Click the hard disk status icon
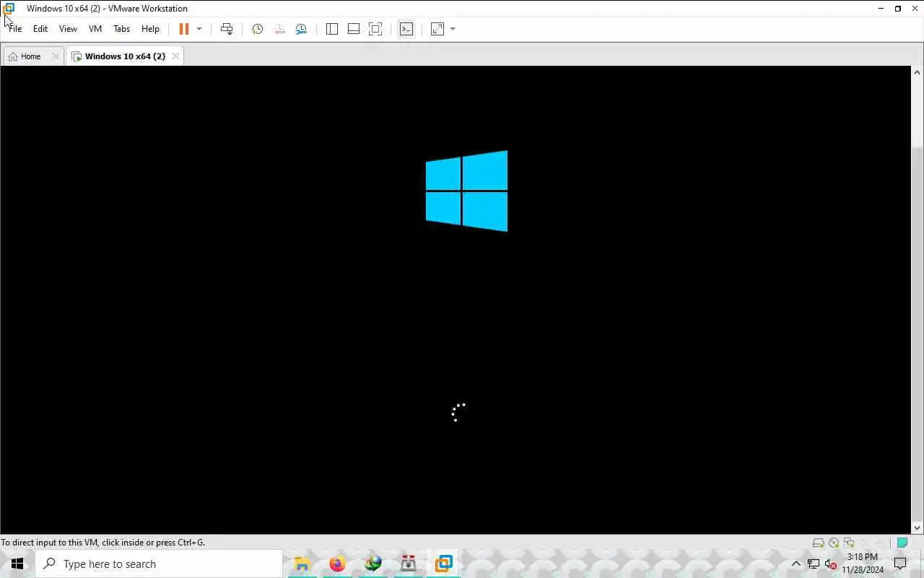The width and height of the screenshot is (924, 578). (x=818, y=543)
